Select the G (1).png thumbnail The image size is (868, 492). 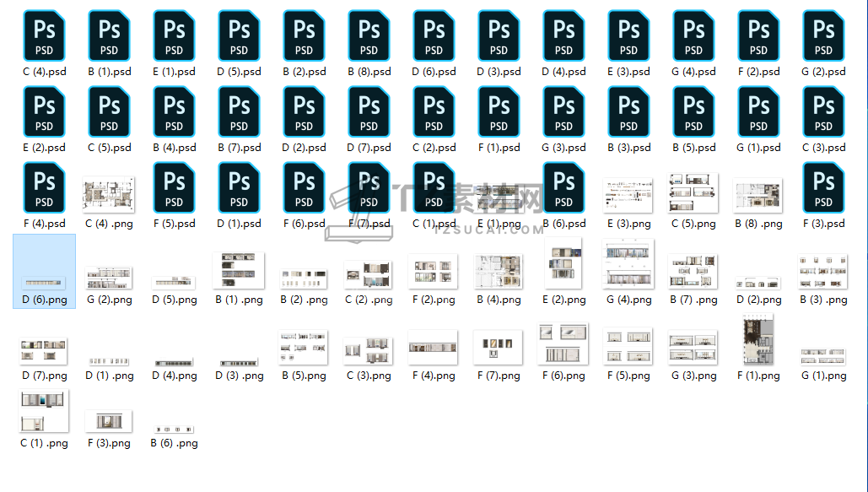coord(823,356)
